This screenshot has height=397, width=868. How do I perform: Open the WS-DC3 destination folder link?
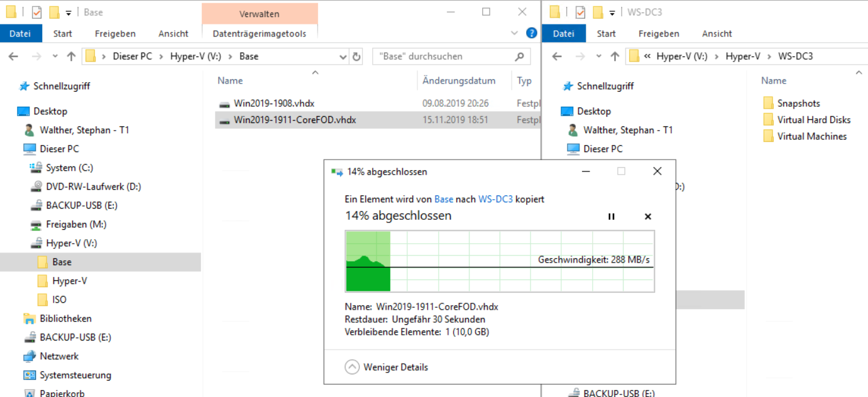pos(495,199)
